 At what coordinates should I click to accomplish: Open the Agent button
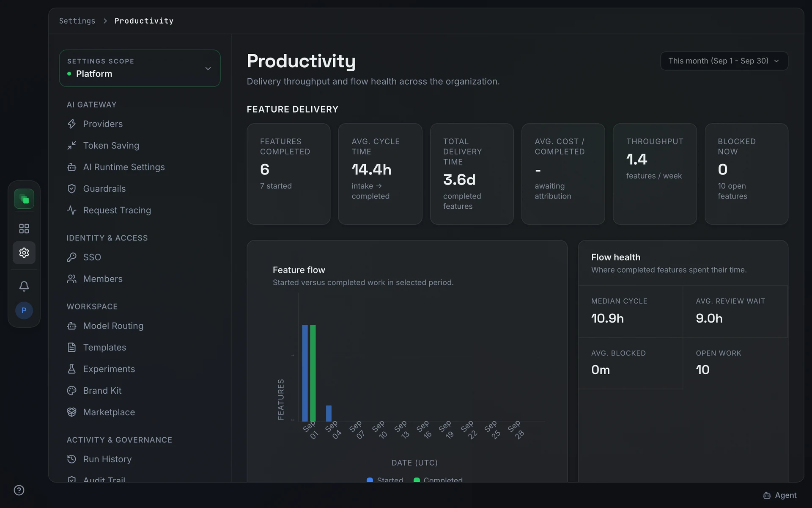point(779,495)
